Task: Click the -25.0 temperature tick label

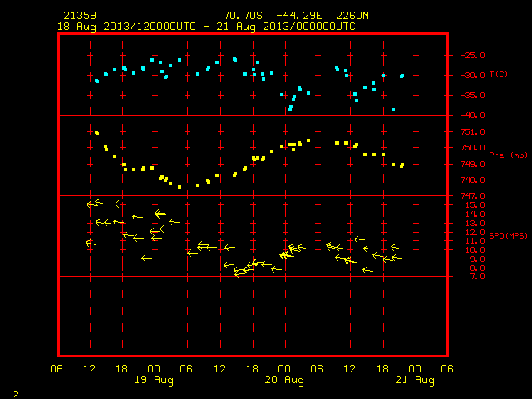Action: (472, 56)
